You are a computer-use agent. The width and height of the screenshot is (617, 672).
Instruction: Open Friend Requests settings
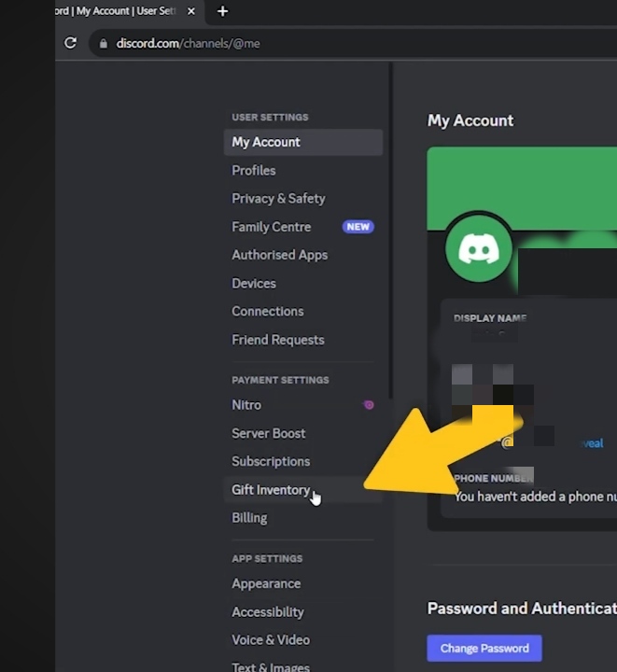(x=303, y=340)
